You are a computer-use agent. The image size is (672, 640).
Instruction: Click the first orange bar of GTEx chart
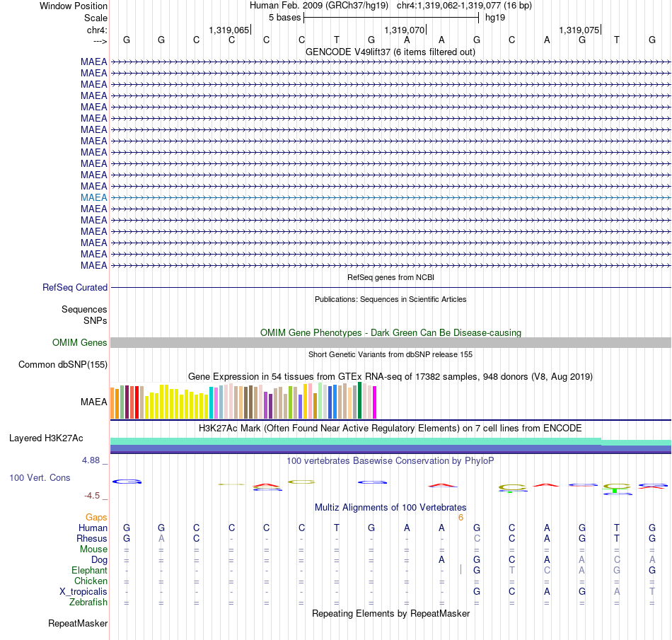coord(112,403)
